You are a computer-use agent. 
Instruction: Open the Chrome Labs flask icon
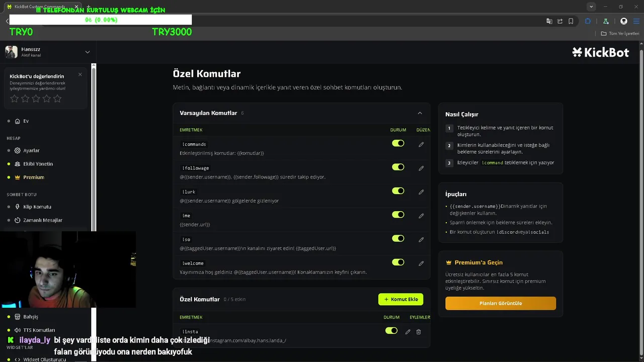[606, 21]
